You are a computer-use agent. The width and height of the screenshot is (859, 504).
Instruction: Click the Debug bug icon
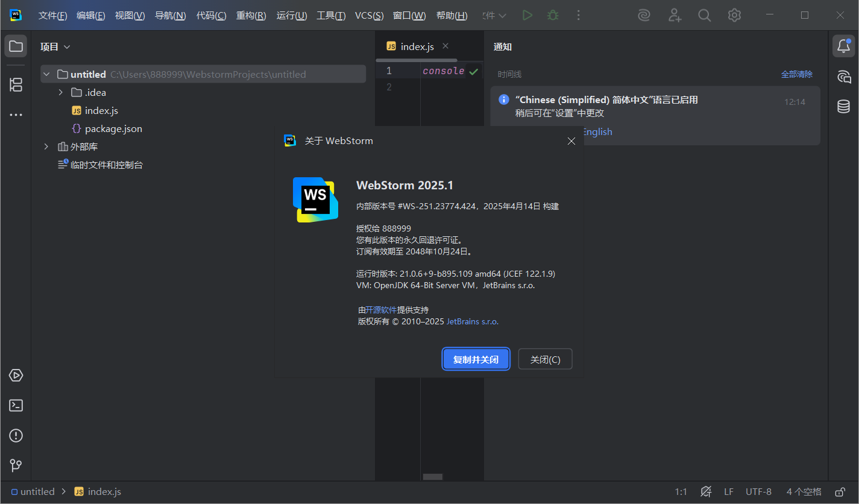(553, 15)
